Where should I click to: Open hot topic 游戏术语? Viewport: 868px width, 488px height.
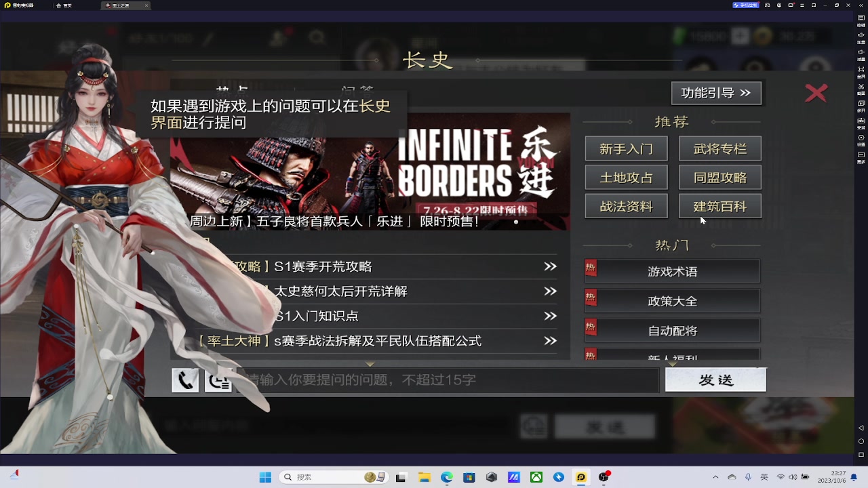(x=672, y=271)
